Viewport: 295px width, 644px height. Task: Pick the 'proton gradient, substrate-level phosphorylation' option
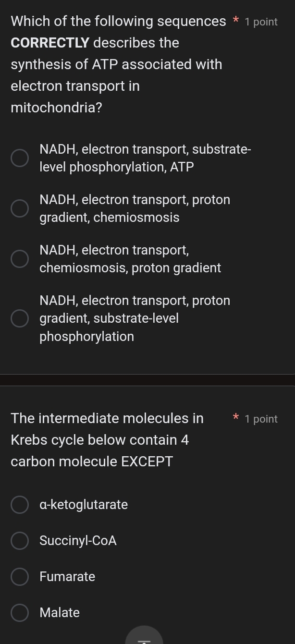point(20,318)
